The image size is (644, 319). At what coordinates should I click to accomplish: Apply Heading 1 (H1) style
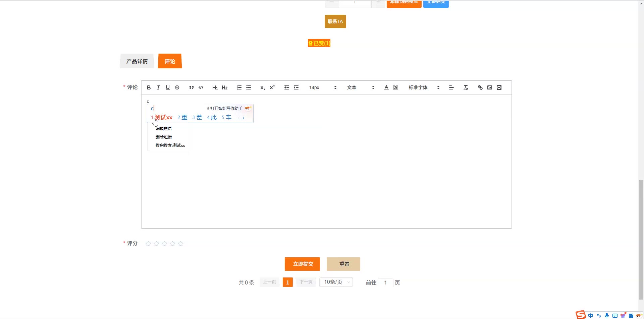point(215,87)
